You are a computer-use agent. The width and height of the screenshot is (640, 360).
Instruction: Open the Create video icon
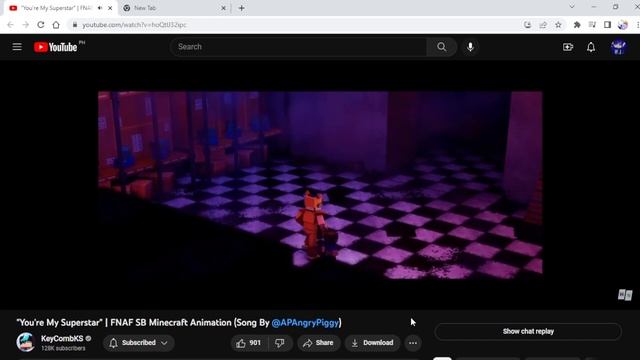pos(568,47)
